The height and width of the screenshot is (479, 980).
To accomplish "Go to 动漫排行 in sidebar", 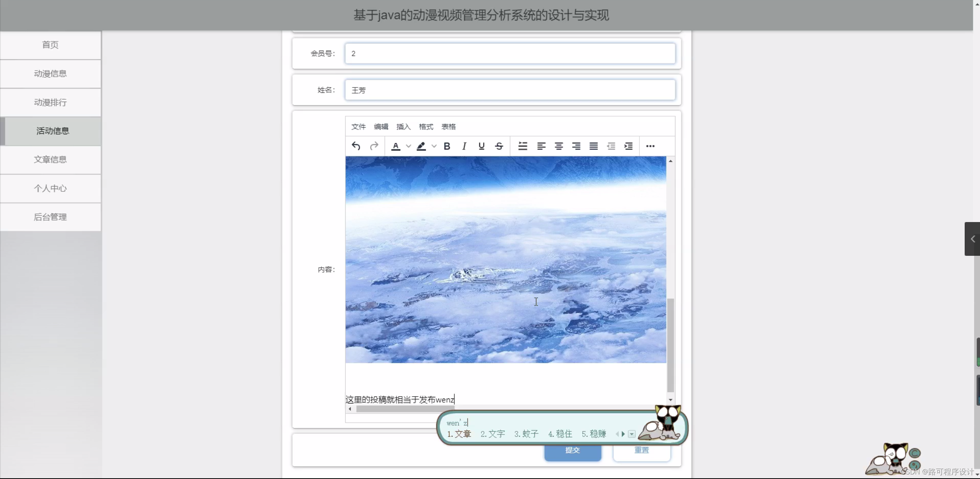I will point(50,102).
